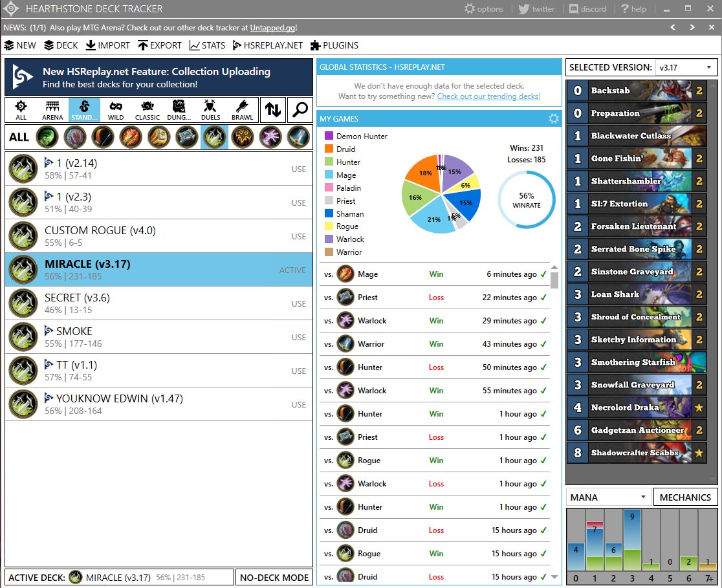This screenshot has width=722, height=588.
Task: Switch to the MECHANICS view
Action: [x=685, y=497]
